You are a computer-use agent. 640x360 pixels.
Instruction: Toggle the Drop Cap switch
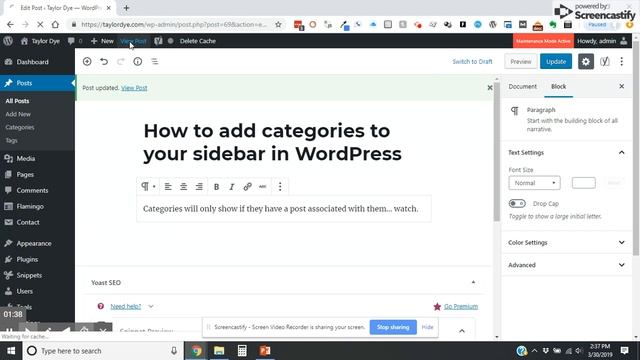517,203
